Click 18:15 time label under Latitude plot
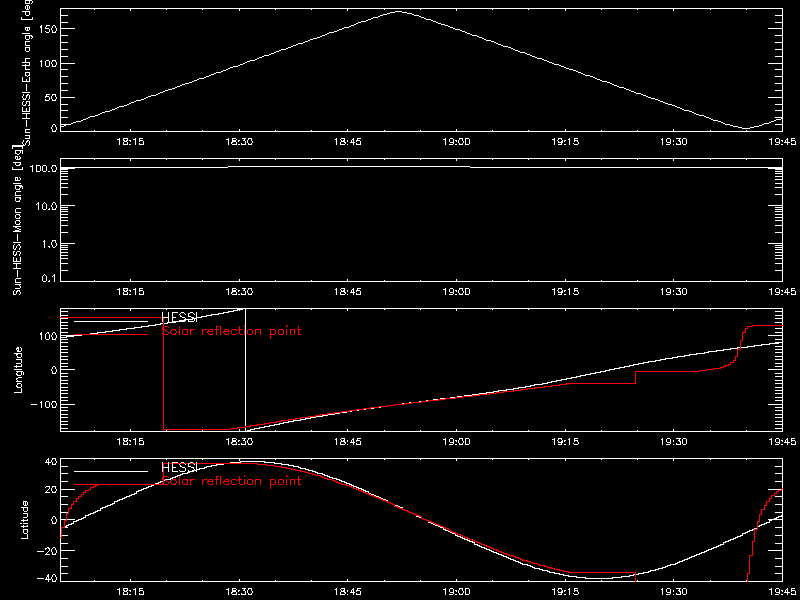This screenshot has width=800, height=600. click(131, 592)
